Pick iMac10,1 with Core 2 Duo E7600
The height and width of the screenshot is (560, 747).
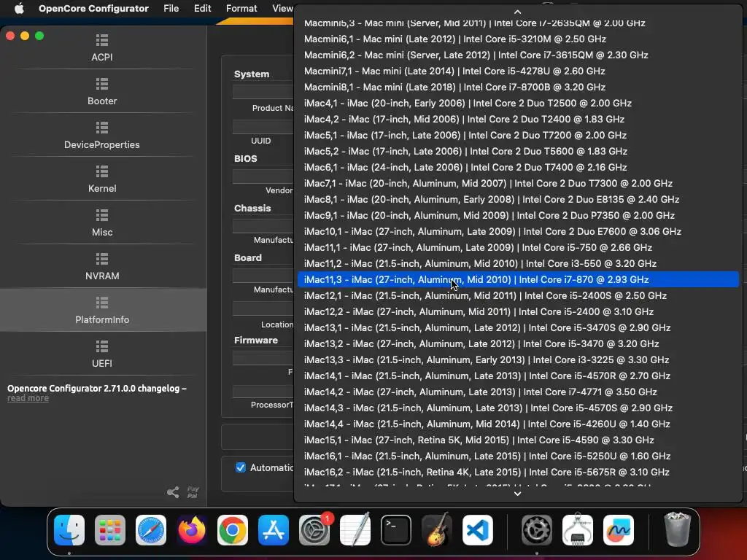point(518,231)
